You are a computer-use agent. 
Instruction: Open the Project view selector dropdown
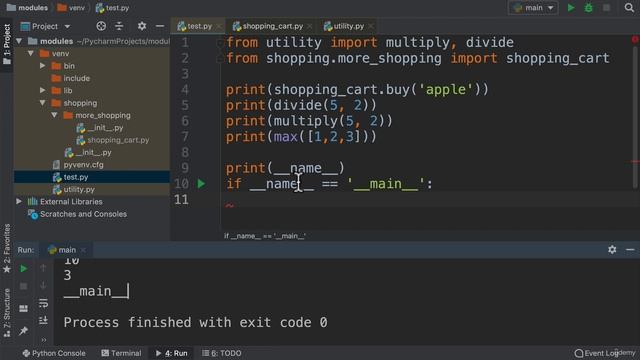[x=45, y=27]
